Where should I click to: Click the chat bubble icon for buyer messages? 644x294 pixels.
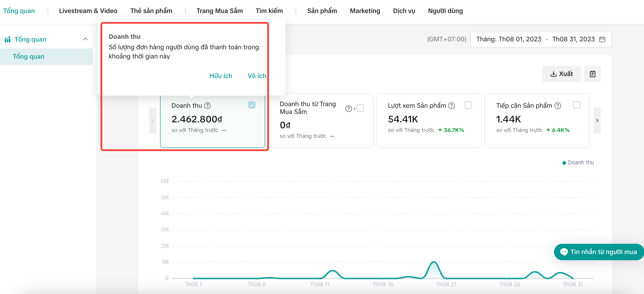coord(564,252)
